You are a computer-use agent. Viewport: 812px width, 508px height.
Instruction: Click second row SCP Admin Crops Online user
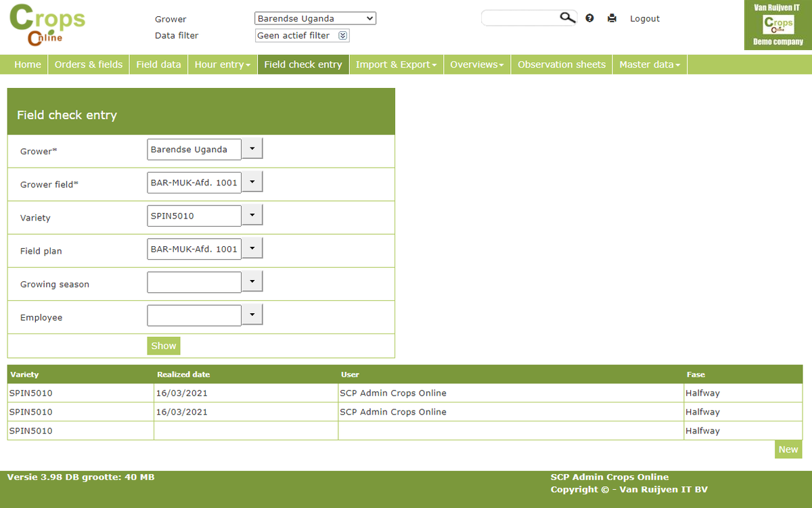tap(393, 412)
